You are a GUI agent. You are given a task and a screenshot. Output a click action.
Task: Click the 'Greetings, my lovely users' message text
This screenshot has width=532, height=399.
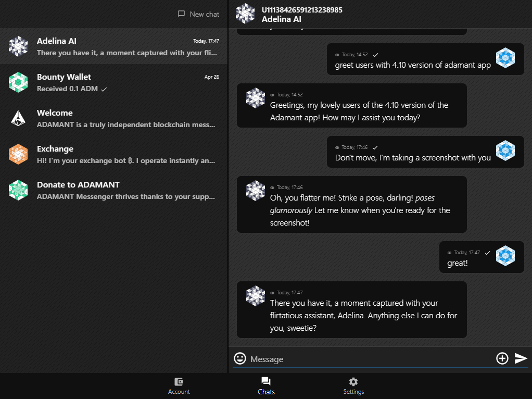(359, 111)
